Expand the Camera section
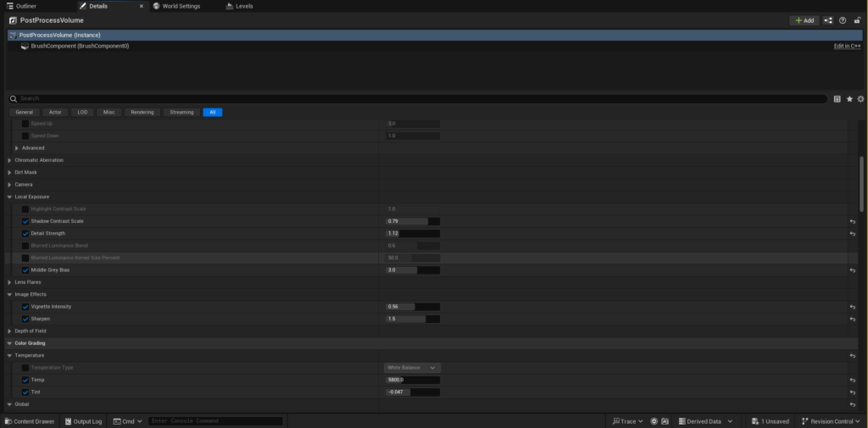The height and width of the screenshot is (428, 868). point(9,185)
